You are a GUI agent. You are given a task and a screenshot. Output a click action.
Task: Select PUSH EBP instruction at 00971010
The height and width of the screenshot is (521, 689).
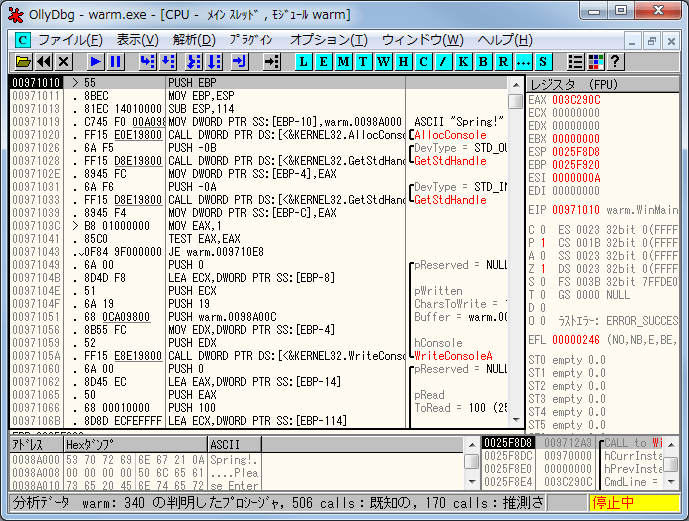(x=258, y=83)
